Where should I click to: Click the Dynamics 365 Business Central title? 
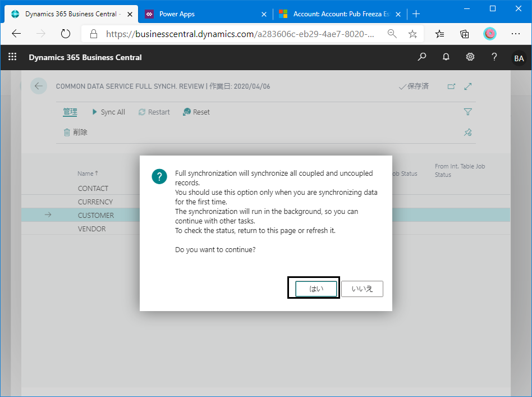point(85,57)
